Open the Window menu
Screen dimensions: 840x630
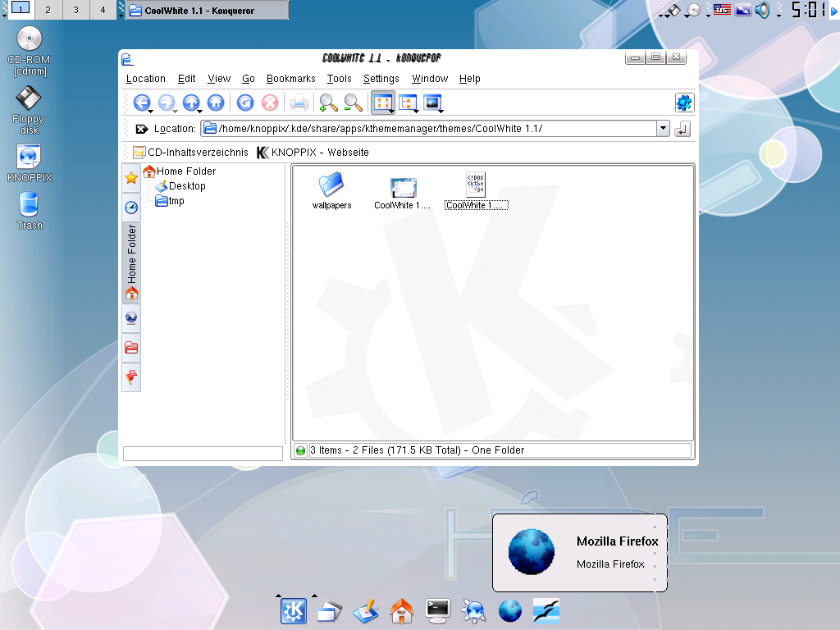(x=430, y=79)
